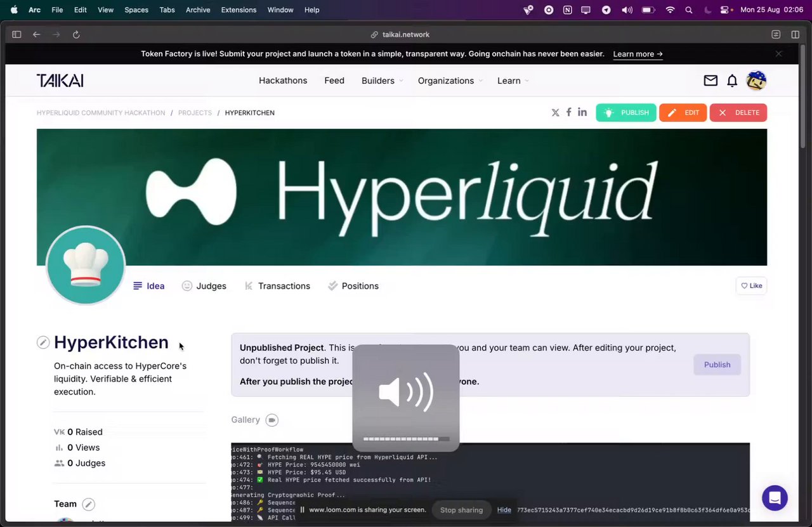Share project on Facebook icon

[x=568, y=112]
